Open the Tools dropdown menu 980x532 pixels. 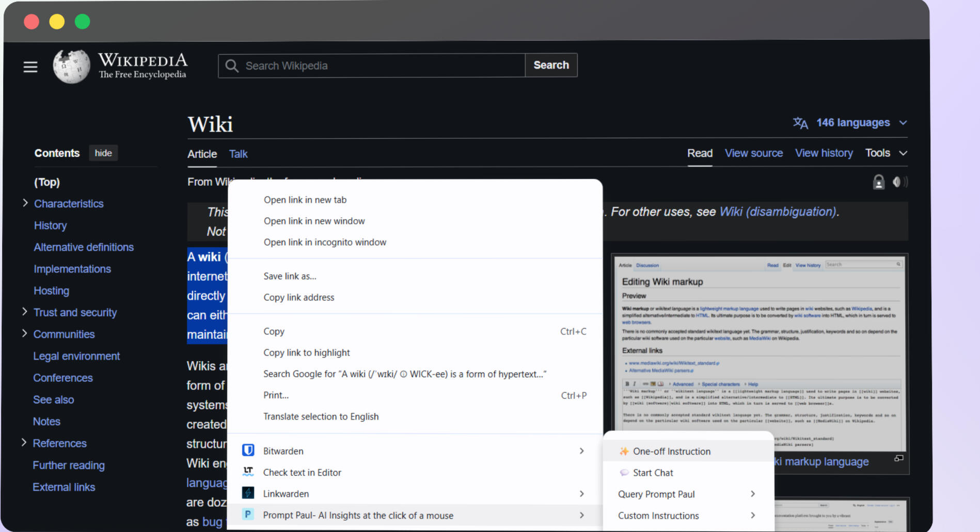click(x=886, y=153)
